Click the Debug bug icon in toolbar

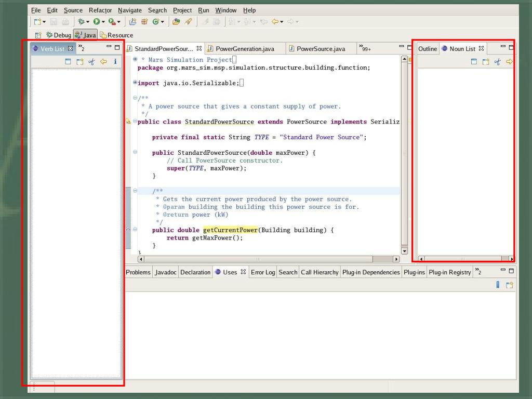[81, 22]
